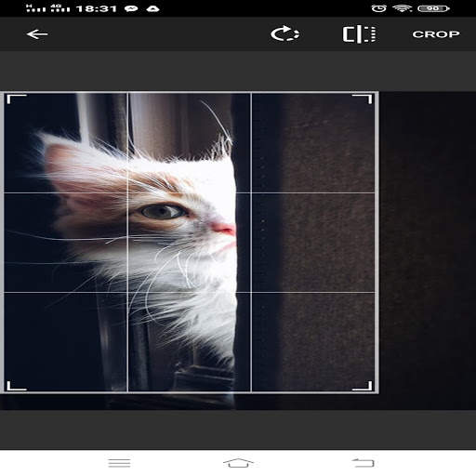Select the bottom-right crop corner handle

[x=362, y=386]
